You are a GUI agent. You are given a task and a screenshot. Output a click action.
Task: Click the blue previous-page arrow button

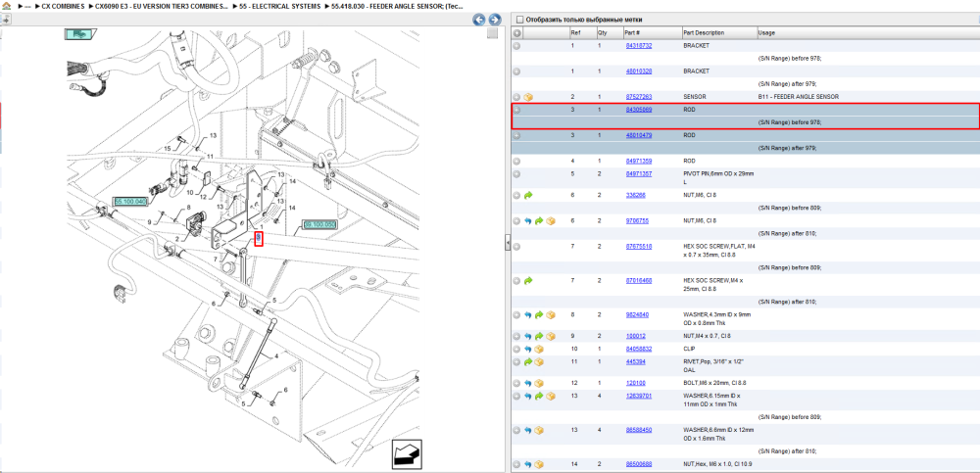coord(479,20)
